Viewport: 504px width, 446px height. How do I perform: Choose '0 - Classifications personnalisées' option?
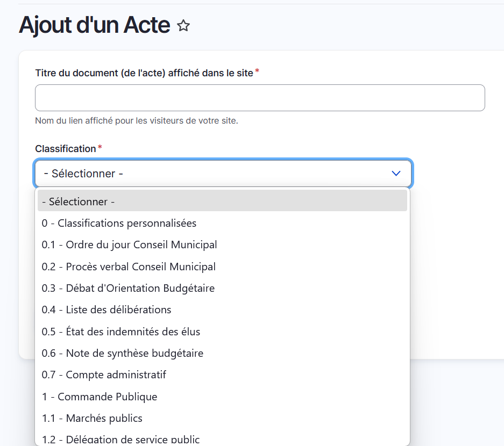pos(119,223)
